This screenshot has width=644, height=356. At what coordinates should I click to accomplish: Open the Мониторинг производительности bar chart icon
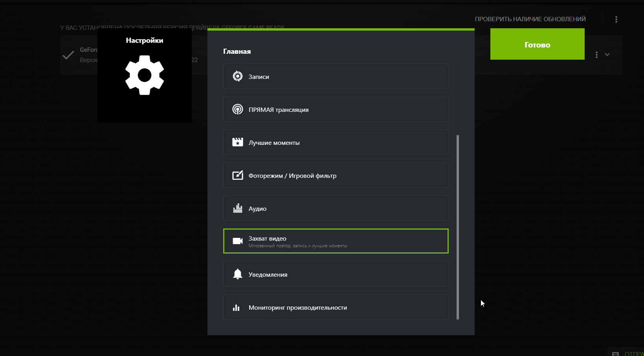[x=236, y=307]
